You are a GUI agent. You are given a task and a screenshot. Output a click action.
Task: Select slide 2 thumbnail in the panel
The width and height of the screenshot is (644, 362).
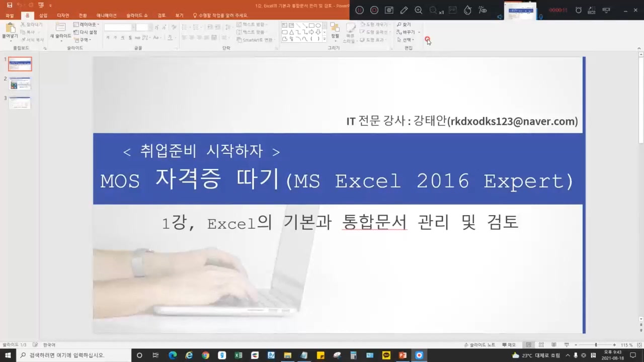(x=20, y=83)
